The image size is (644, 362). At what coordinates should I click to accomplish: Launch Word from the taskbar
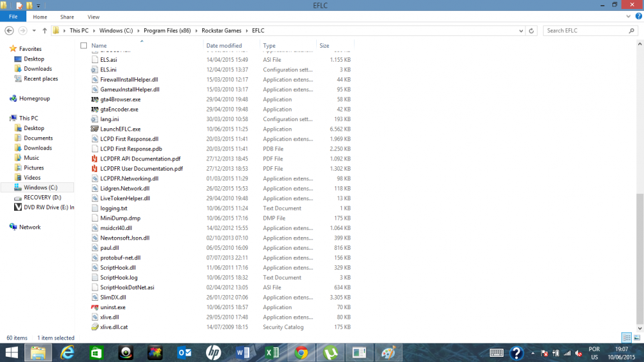(x=243, y=352)
